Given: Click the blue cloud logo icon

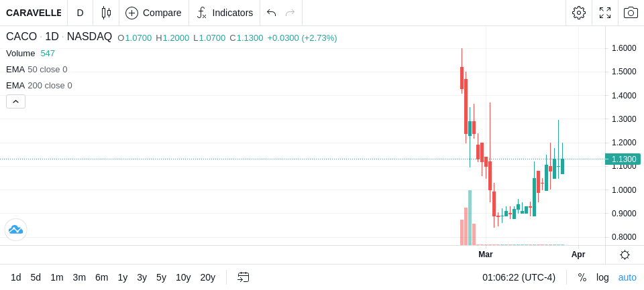Looking at the screenshot, I should tap(15, 230).
